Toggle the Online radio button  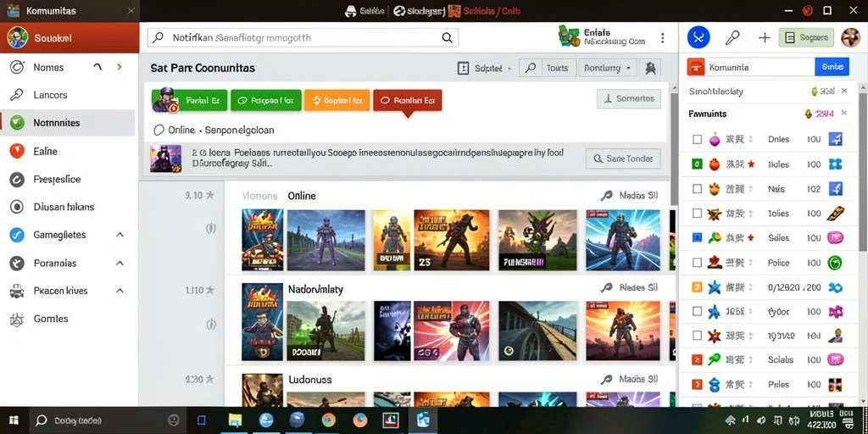point(159,130)
